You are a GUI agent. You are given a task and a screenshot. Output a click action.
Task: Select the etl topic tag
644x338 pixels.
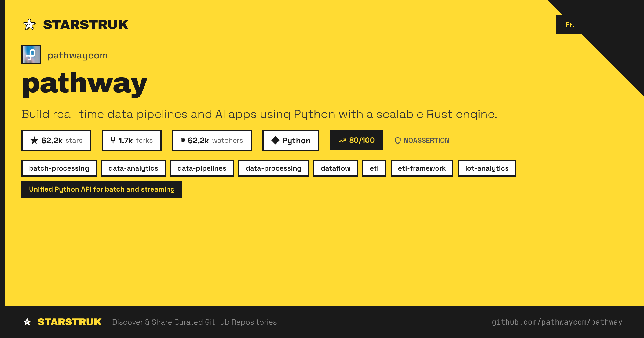374,168
